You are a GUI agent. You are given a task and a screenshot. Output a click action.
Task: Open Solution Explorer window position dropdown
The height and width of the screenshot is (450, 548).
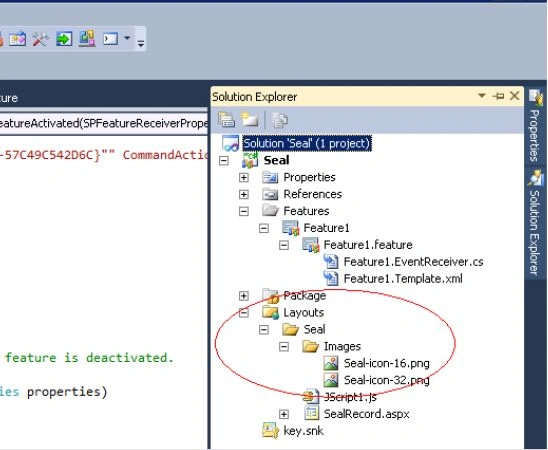point(482,95)
